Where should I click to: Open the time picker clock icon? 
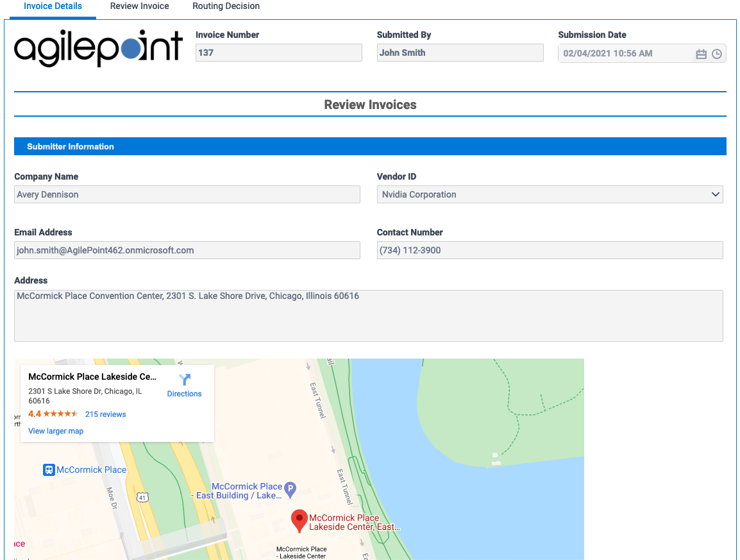(716, 54)
